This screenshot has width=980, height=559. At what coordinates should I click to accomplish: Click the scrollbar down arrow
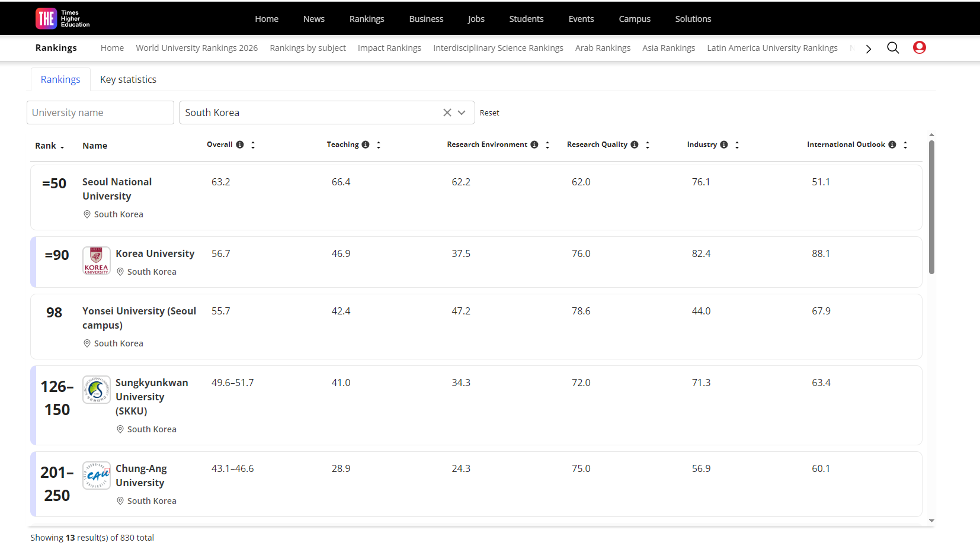tap(931, 521)
